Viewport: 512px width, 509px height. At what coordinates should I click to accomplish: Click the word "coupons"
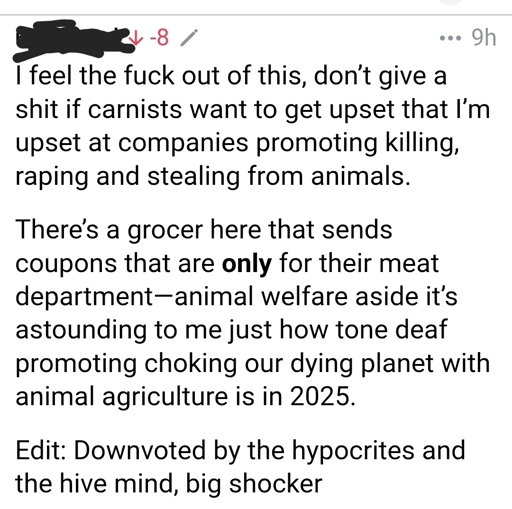66,264
